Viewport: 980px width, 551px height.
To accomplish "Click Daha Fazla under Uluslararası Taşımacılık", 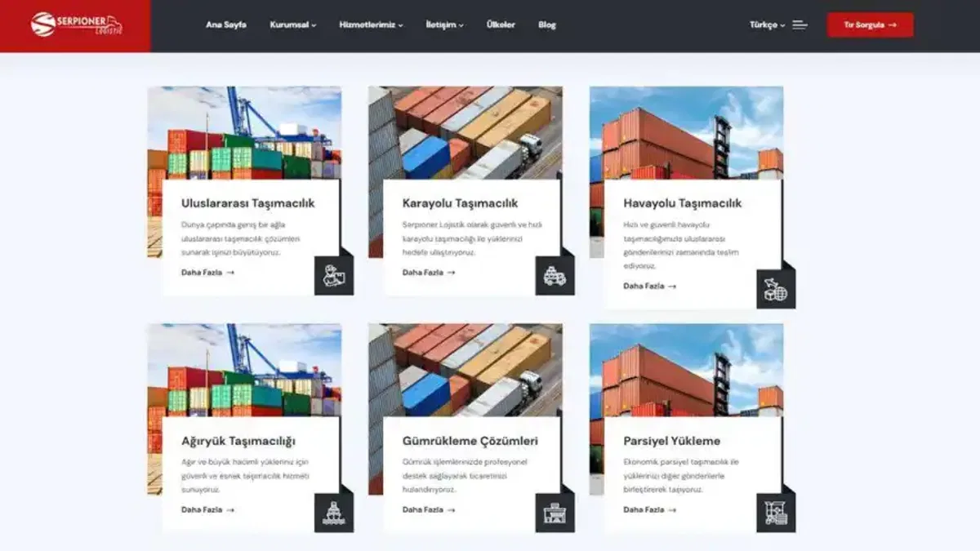I will [x=208, y=273].
